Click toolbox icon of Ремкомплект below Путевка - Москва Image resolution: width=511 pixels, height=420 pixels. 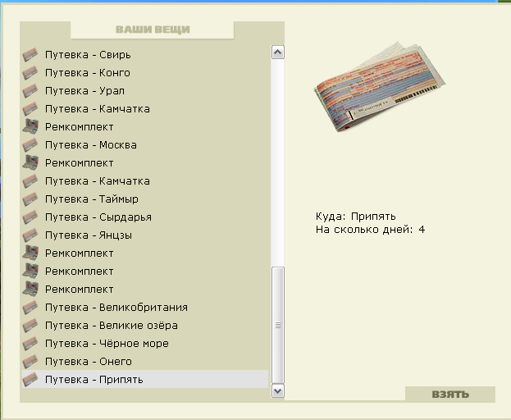(30, 163)
